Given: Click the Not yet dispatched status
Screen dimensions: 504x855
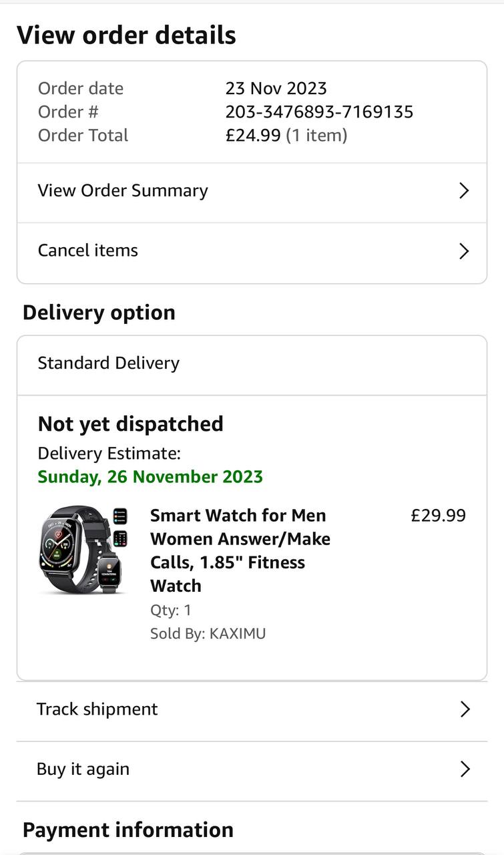Looking at the screenshot, I should 130,424.
